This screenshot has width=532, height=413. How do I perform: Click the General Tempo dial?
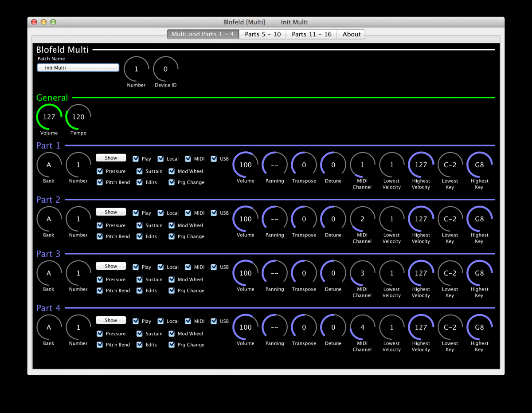coord(78,117)
